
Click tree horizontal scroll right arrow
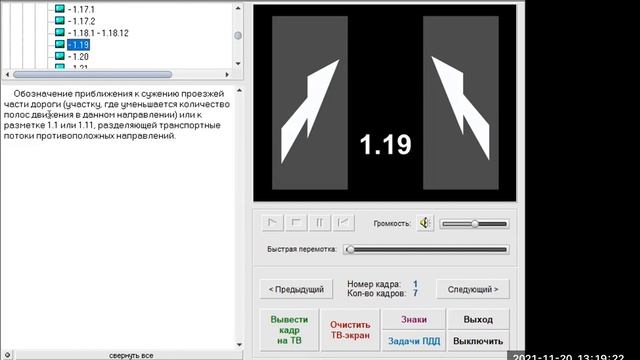[x=227, y=75]
